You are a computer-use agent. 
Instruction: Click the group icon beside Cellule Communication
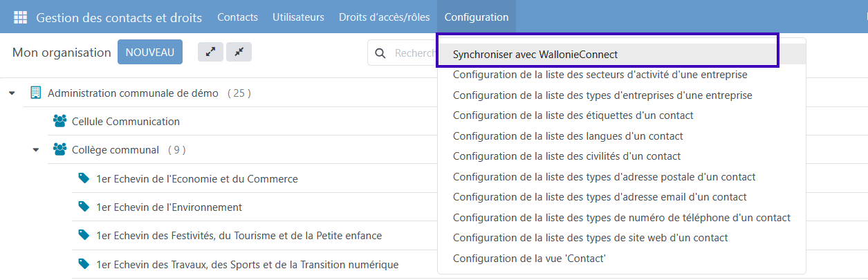[60, 121]
